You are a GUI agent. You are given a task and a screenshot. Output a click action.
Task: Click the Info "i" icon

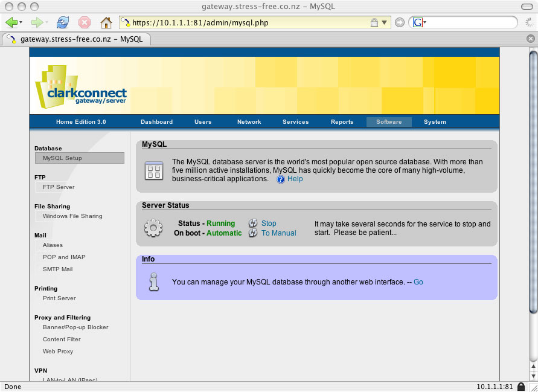click(x=154, y=282)
